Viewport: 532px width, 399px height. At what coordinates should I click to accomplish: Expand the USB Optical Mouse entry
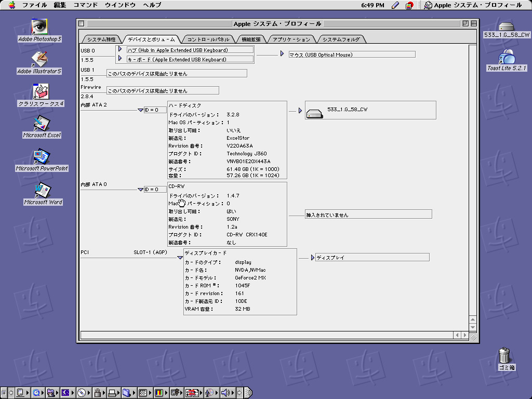282,54
